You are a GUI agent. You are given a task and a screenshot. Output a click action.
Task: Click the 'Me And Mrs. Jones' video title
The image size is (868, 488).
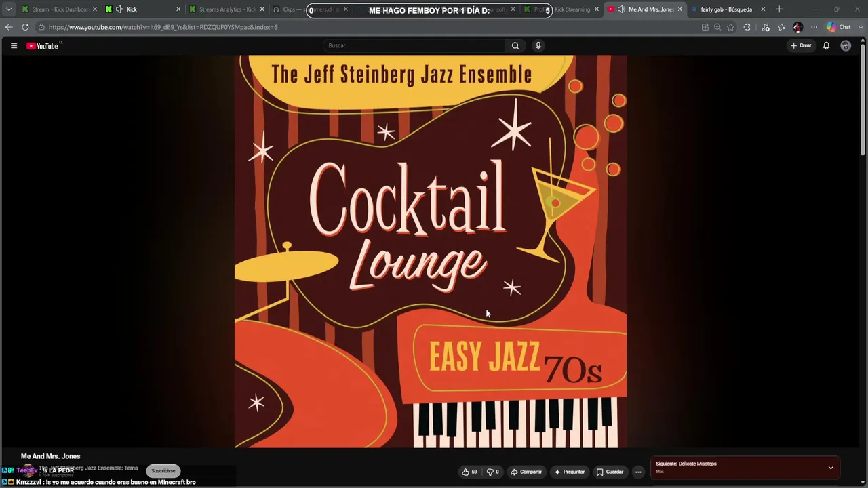pos(50,456)
